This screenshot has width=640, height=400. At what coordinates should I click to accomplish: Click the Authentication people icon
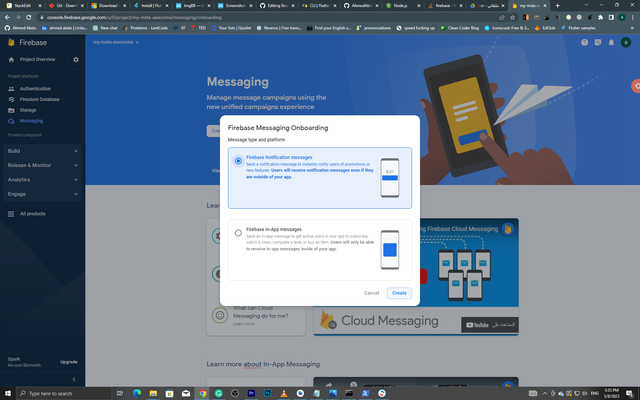coord(11,89)
